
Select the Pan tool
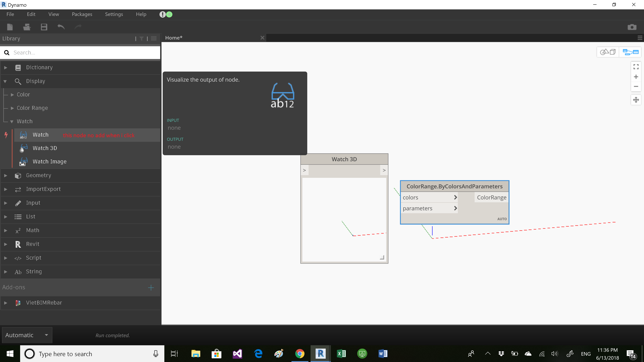click(636, 100)
